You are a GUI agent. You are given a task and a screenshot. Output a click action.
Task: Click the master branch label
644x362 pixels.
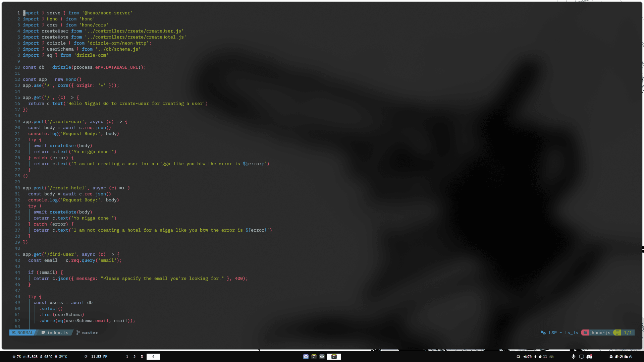(x=89, y=333)
